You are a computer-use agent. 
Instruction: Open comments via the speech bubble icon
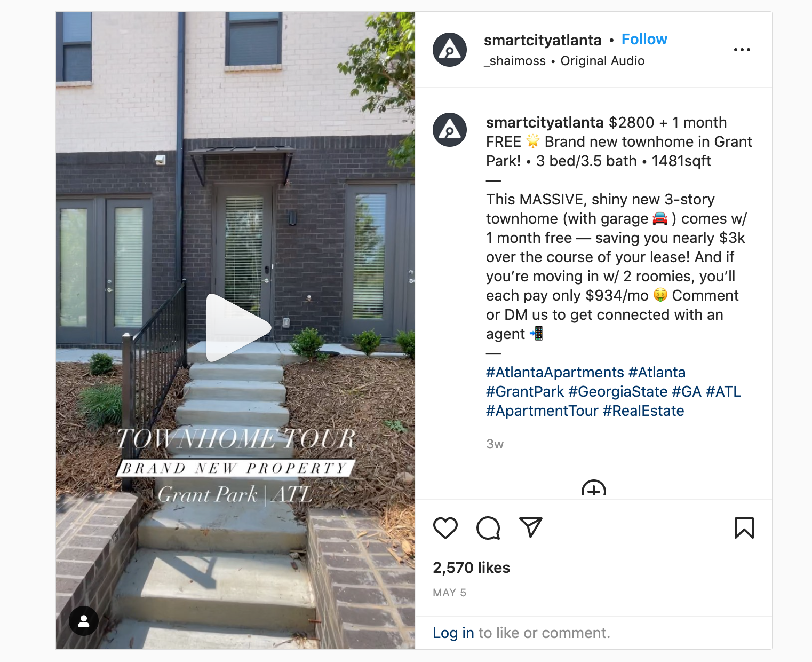pos(488,528)
